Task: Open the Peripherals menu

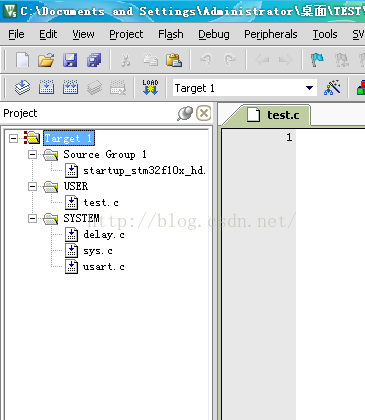Action: tap(271, 34)
